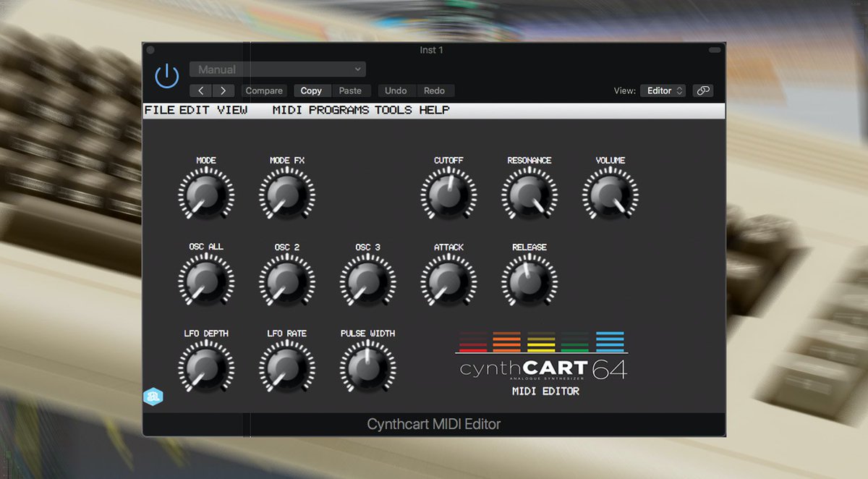Click the cynthCART 64 logo
Image resolution: width=868 pixels, height=479 pixels.
(542, 357)
